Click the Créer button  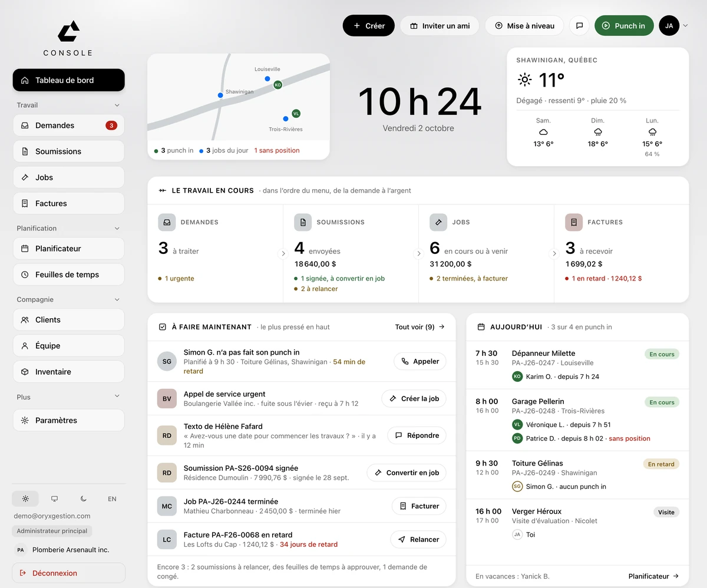[369, 26]
